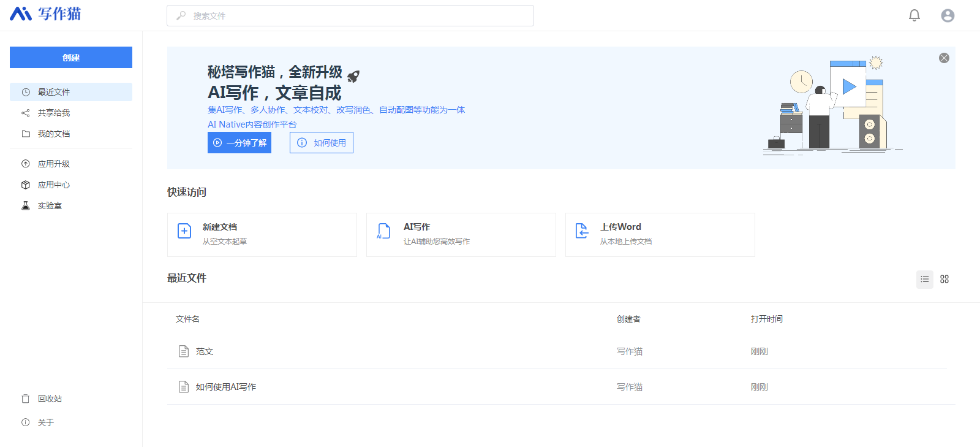This screenshot has width=980, height=447.
Task: Click the 如何使用 button
Action: pos(322,143)
